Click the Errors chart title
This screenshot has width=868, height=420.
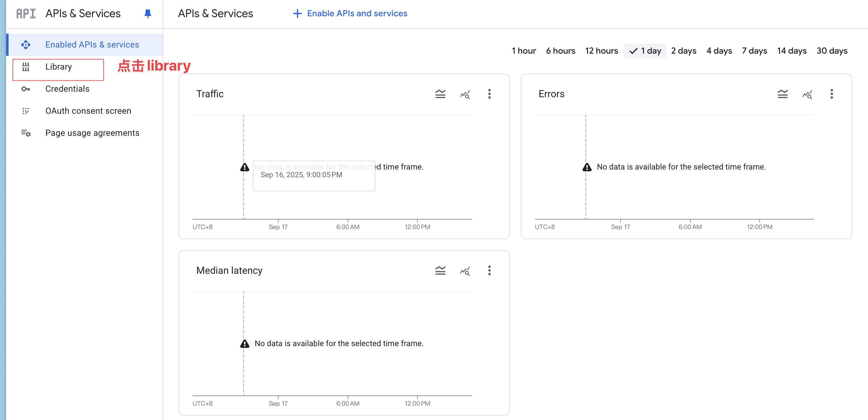point(551,94)
